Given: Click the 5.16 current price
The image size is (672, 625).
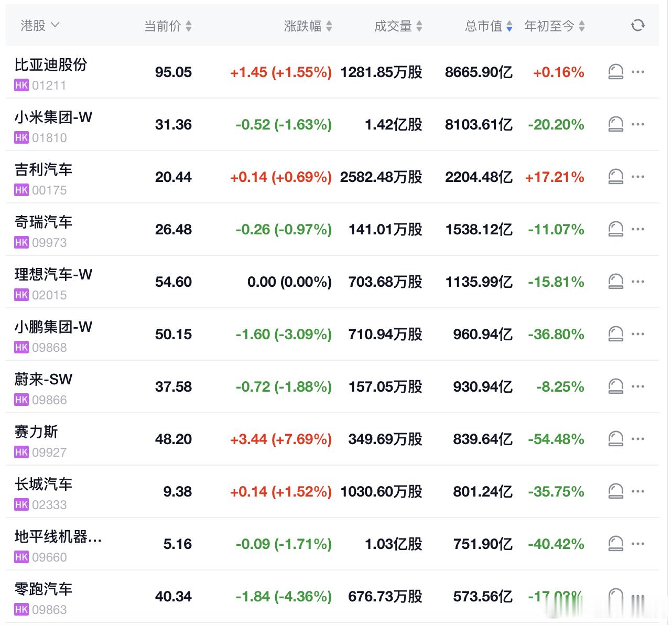Looking at the screenshot, I should click(x=178, y=544).
